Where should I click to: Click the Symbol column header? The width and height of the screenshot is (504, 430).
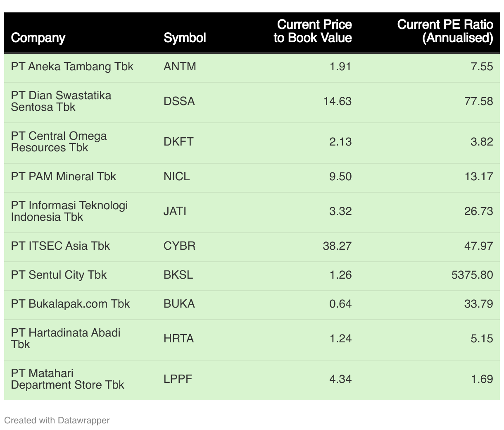[185, 38]
